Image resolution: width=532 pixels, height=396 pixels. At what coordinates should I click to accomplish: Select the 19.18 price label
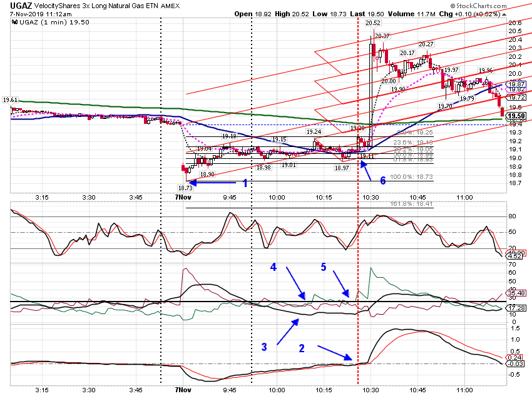229,136
